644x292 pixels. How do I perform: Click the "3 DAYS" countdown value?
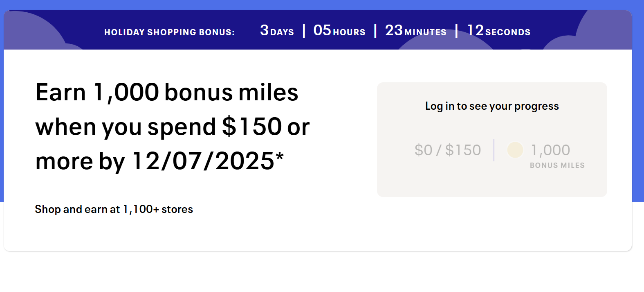pyautogui.click(x=277, y=31)
